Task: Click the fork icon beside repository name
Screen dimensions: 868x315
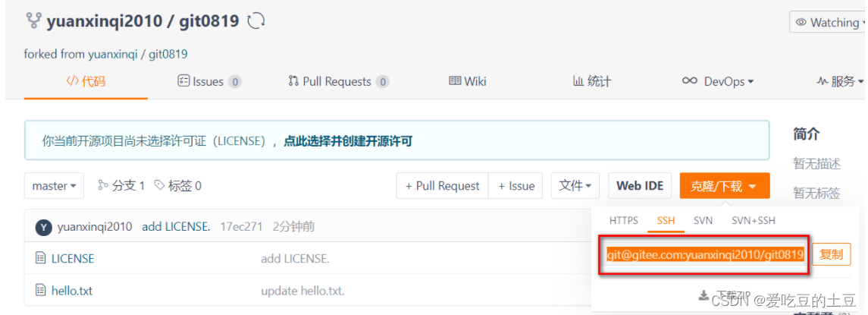Action: (33, 21)
